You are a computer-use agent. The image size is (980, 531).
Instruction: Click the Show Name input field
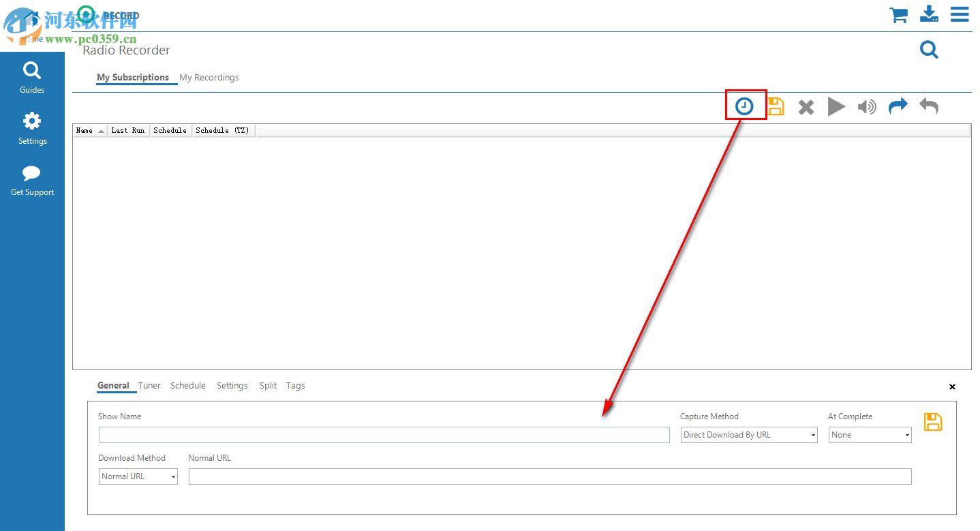tap(384, 435)
